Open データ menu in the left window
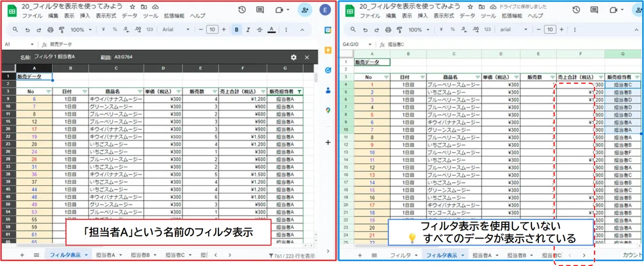This screenshot has height=266, width=644. point(130,16)
